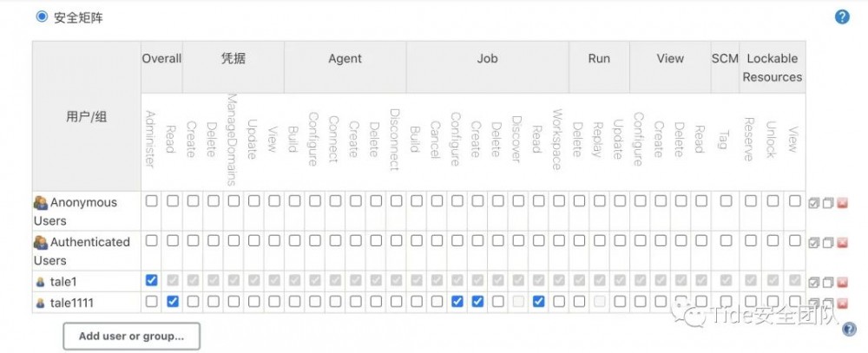Enable Overall Administer for Anonymous Users

152,201
